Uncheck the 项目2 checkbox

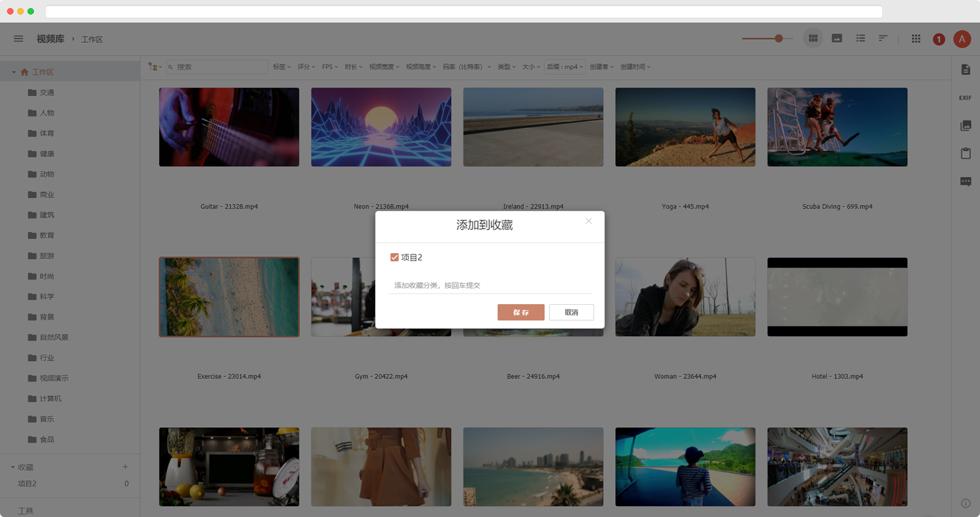(394, 257)
